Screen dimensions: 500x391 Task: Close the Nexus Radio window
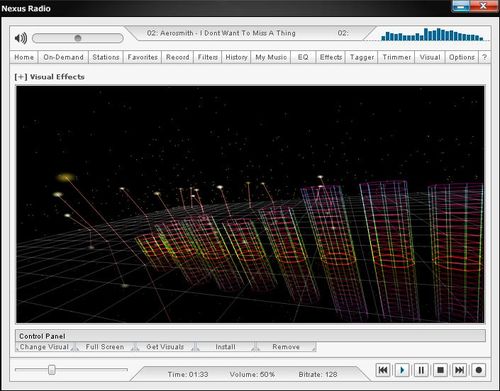pyautogui.click(x=484, y=6)
